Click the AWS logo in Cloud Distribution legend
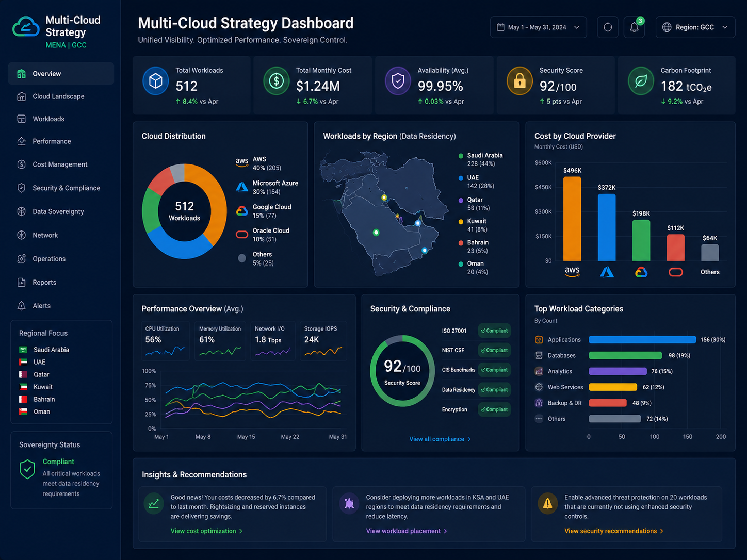The height and width of the screenshot is (560, 747). 241,162
